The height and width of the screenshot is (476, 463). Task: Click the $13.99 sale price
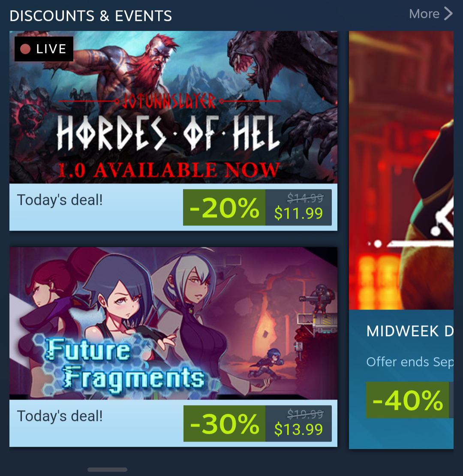point(298,429)
